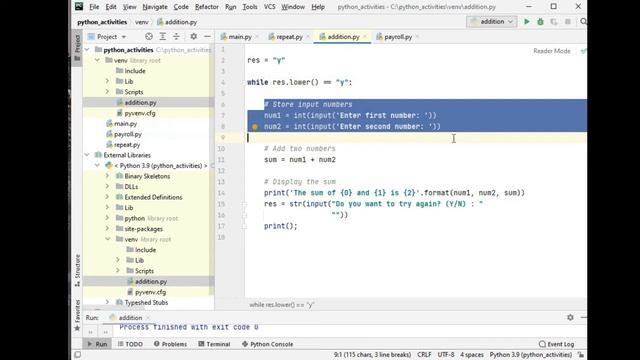This screenshot has height=360, width=640.
Task: Open the Refactor menu
Action: [x=207, y=7]
